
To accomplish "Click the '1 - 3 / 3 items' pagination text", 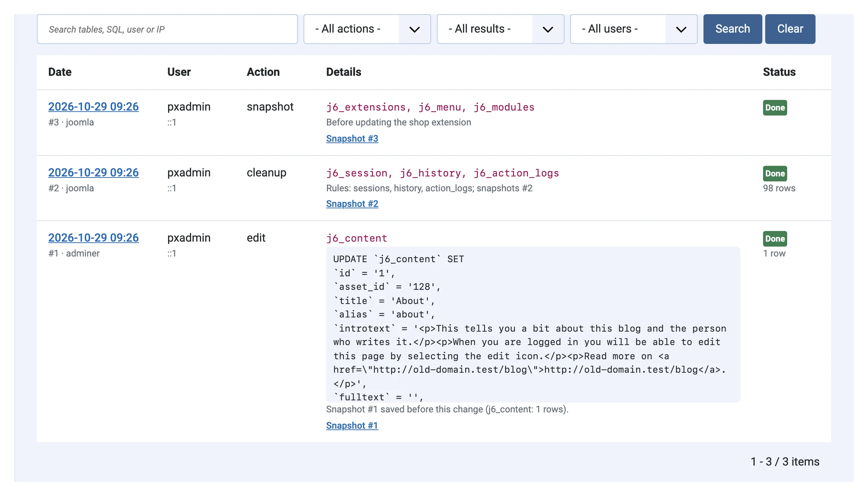I will pos(785,462).
